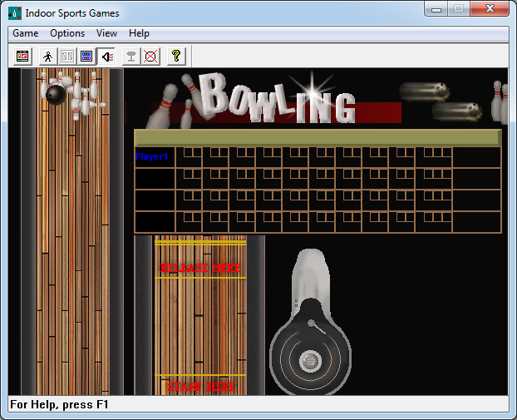Click the START HERE lane marker
The height and width of the screenshot is (420, 517).
[200, 386]
